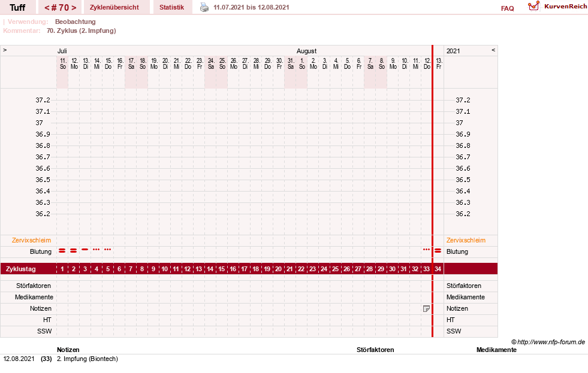Image resolution: width=588 pixels, height=373 pixels.
Task: Click the August month label
Action: coord(306,51)
